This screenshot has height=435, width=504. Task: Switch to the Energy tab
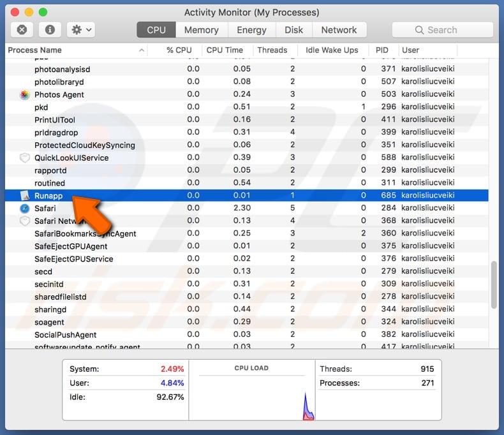(x=251, y=30)
